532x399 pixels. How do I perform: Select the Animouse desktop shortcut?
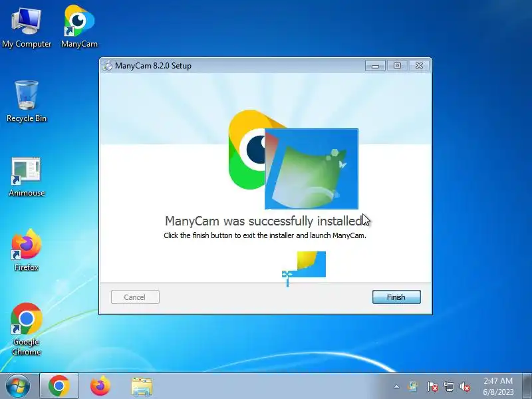click(x=27, y=176)
